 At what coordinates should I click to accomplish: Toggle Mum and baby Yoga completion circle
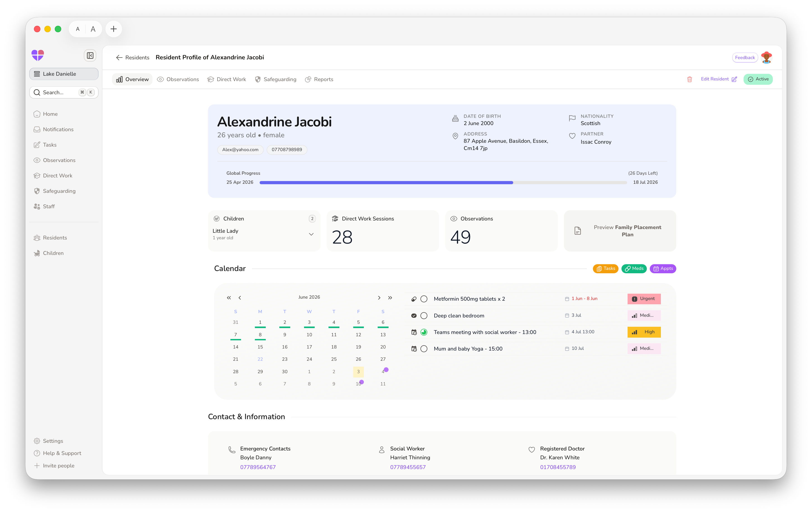pos(424,349)
